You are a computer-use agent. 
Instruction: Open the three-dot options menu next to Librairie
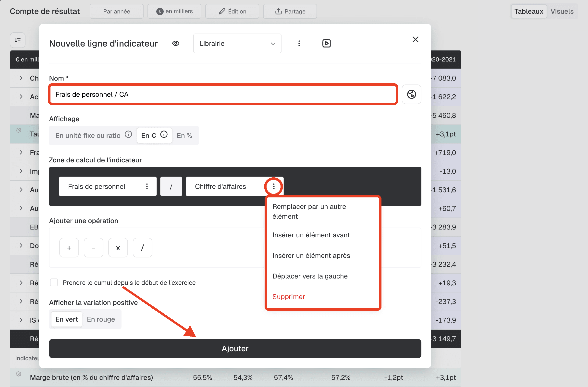click(x=299, y=43)
